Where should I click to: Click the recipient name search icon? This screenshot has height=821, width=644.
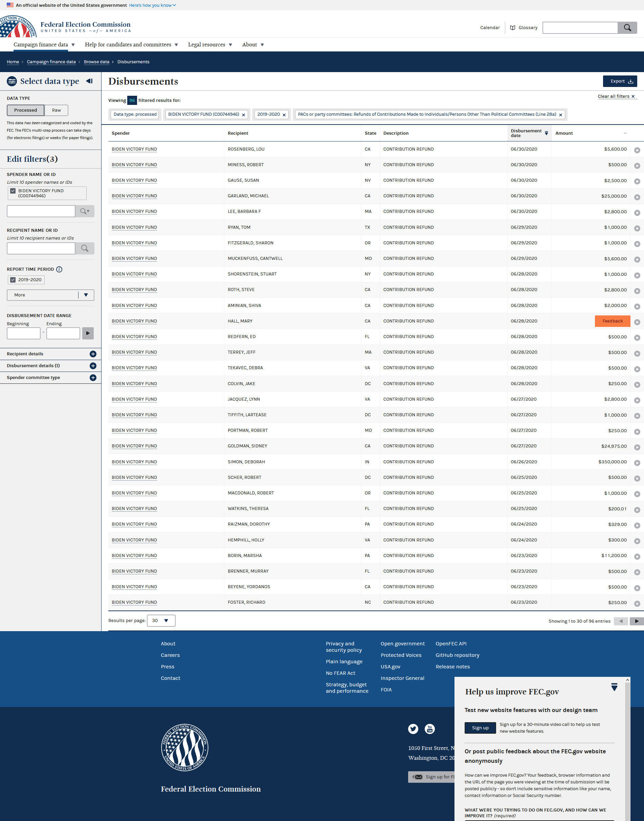[85, 248]
